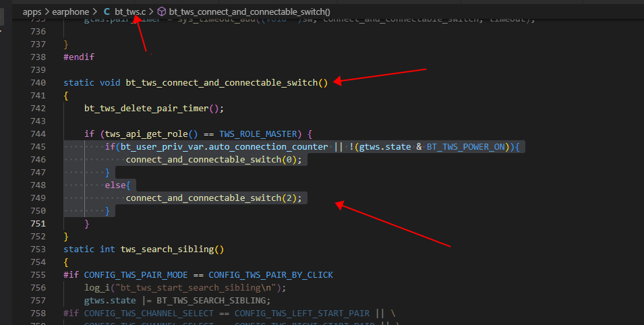Viewport: 644px width, 325px height.
Task: Click bt_tws_connect_and_connectable_switch function name on line 740
Action: [x=222, y=82]
